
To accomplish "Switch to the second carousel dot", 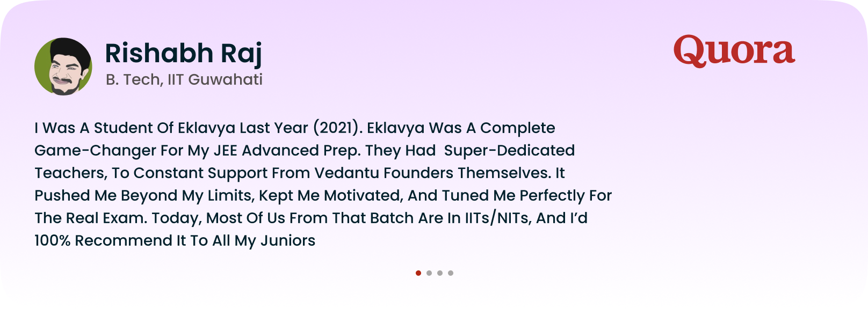I will [x=429, y=273].
